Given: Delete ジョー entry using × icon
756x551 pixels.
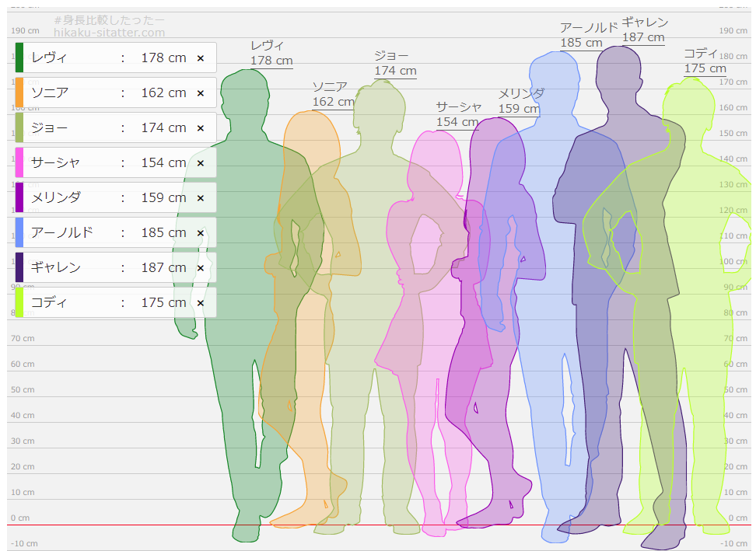Looking at the screenshot, I should click(200, 128).
